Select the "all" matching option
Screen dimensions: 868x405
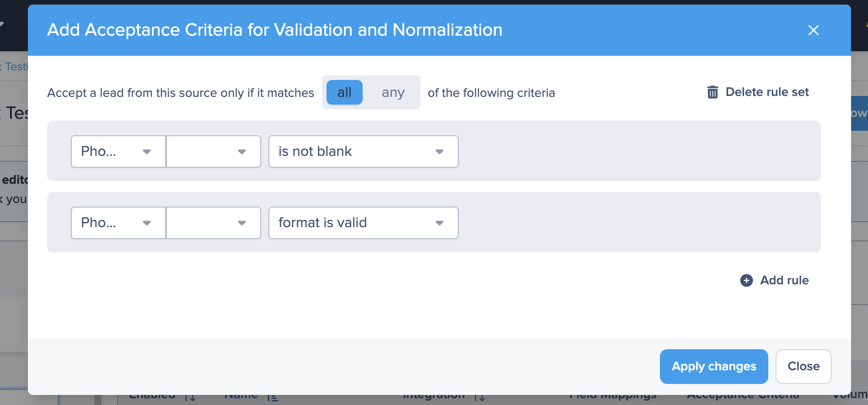click(x=344, y=92)
